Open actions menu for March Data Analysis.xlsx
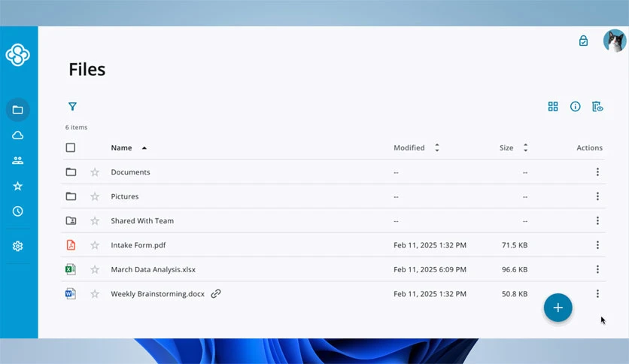 (x=597, y=269)
